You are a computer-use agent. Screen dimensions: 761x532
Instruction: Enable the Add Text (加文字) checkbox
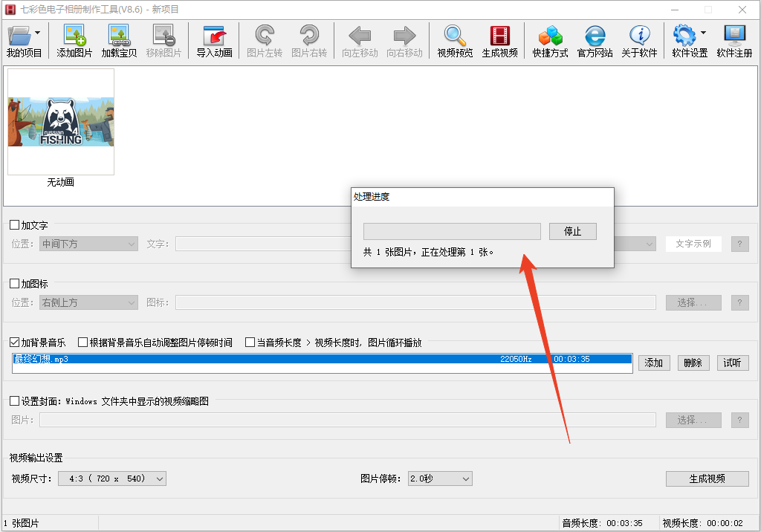pos(15,225)
